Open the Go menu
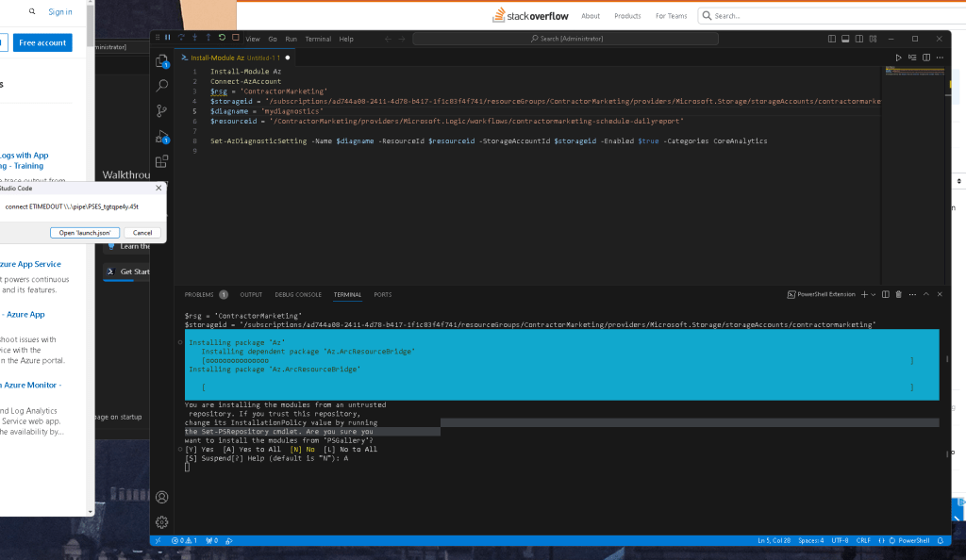Image resolution: width=966 pixels, height=560 pixels. pos(273,39)
